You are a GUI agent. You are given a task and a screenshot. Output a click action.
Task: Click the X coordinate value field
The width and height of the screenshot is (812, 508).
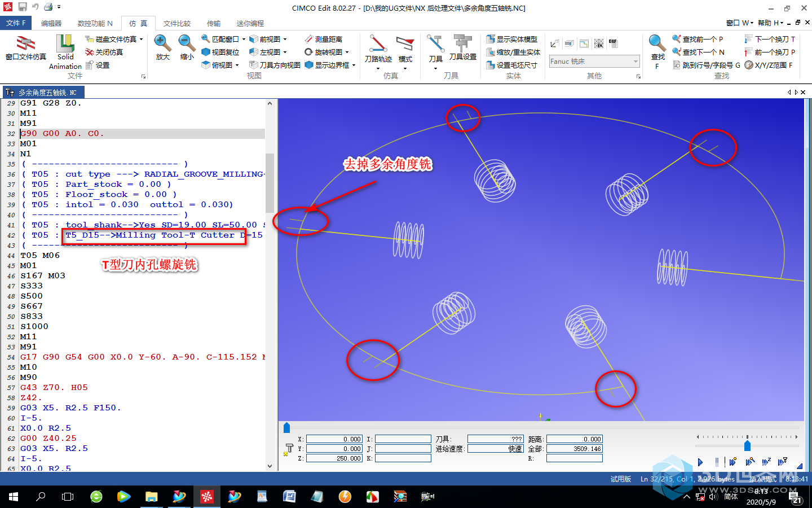coord(334,439)
